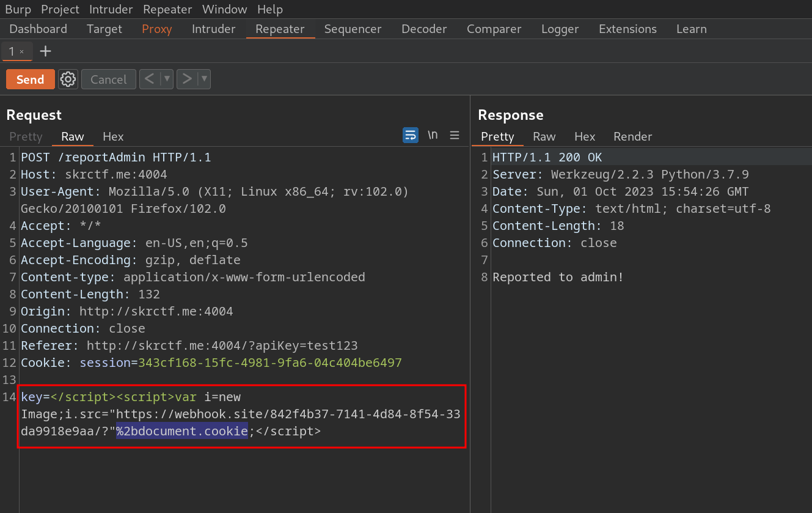The height and width of the screenshot is (513, 812).
Task: Switch to Extensions tab
Action: click(627, 29)
